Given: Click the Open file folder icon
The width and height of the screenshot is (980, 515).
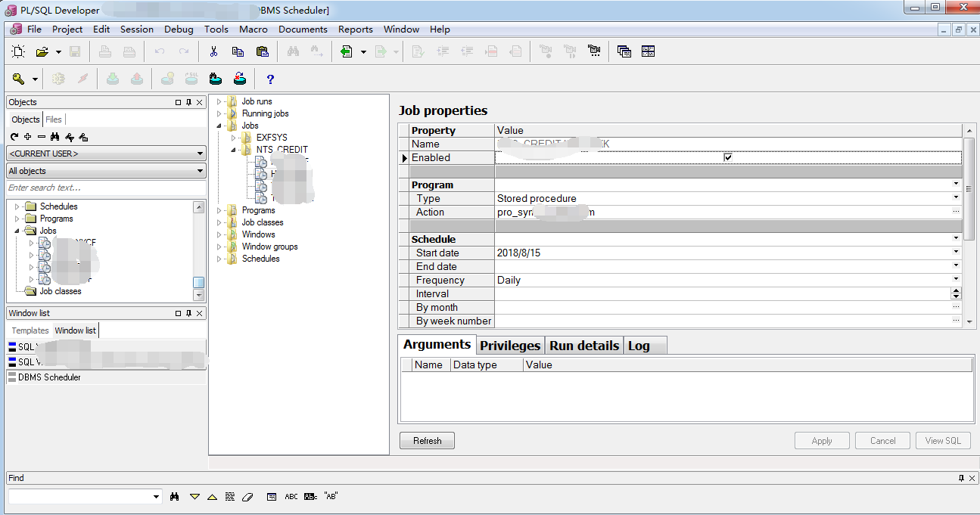Looking at the screenshot, I should pos(42,51).
